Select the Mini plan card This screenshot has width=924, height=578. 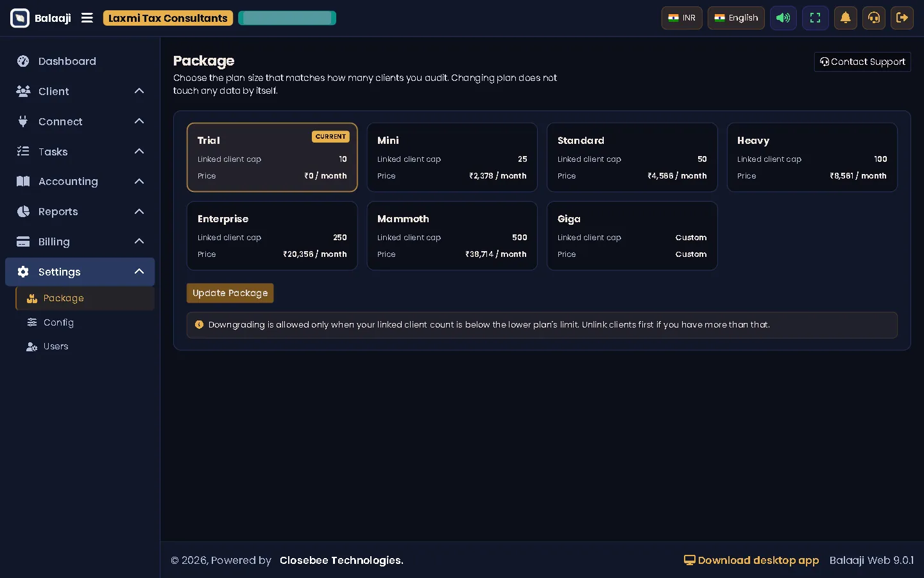[452, 157]
